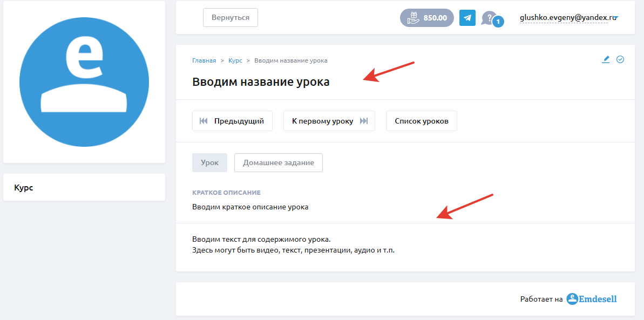Click К первому уроку button
The image size is (644, 320).
tap(329, 121)
